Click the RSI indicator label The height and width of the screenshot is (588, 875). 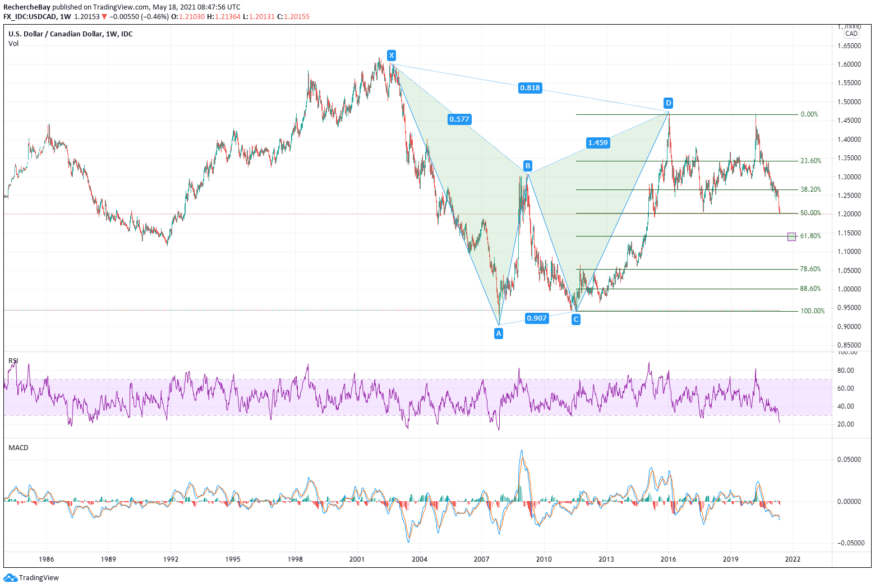click(x=13, y=360)
